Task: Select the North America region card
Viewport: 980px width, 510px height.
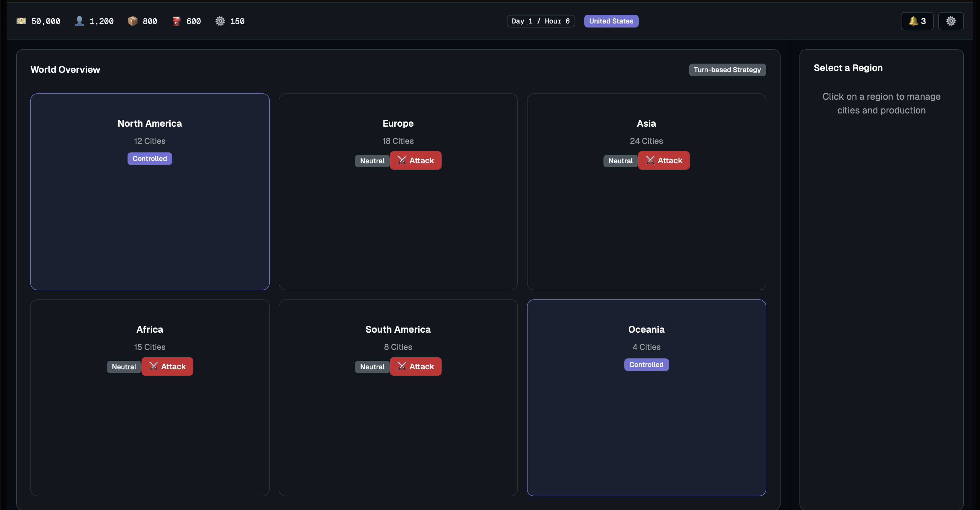Action: click(x=150, y=192)
